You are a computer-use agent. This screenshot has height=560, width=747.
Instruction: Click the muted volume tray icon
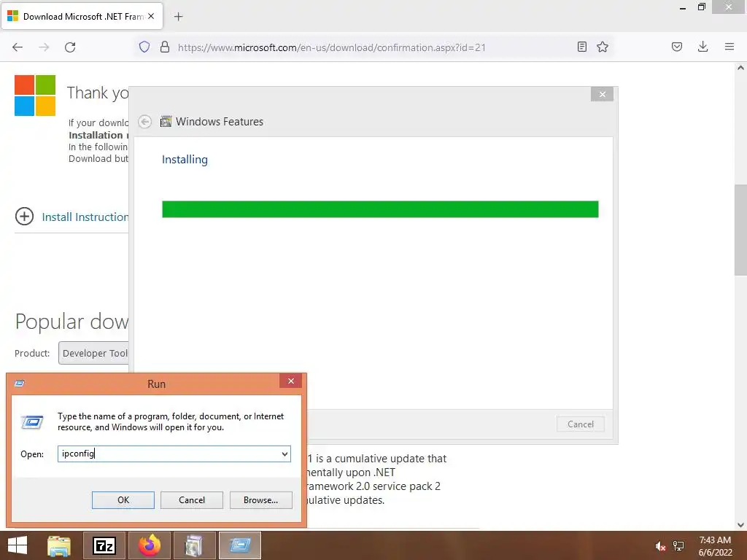click(660, 547)
